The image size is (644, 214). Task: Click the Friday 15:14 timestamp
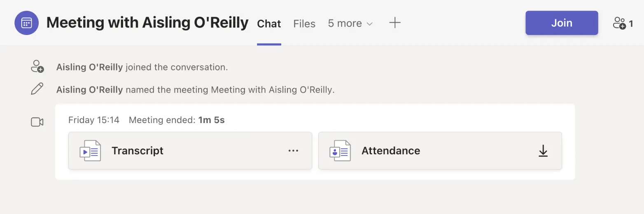point(94,120)
